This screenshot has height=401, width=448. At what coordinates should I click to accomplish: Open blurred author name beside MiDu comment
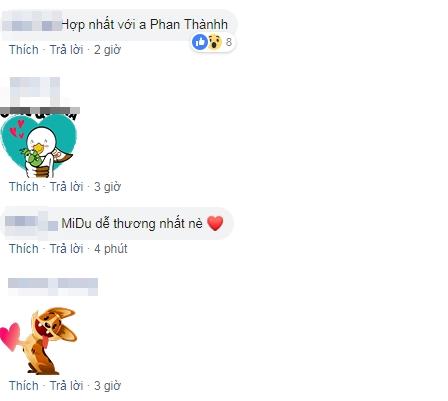32,223
